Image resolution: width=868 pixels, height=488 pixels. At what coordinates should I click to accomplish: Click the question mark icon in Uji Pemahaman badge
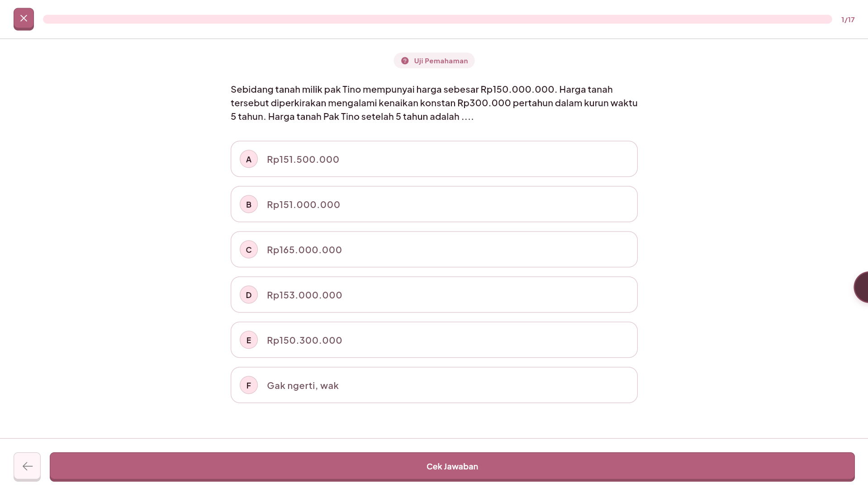point(405,60)
